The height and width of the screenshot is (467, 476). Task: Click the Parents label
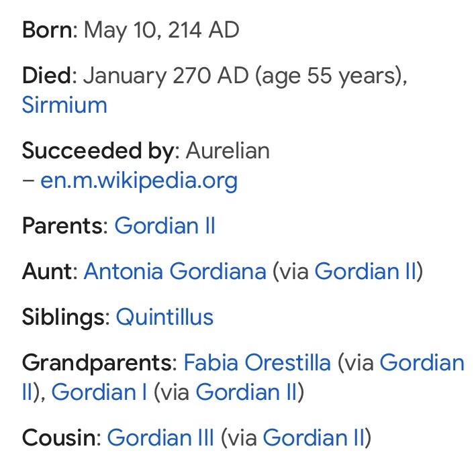[x=64, y=225]
